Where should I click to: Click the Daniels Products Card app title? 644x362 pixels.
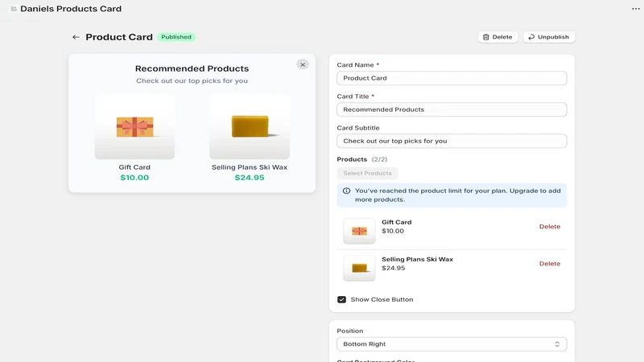click(71, 9)
